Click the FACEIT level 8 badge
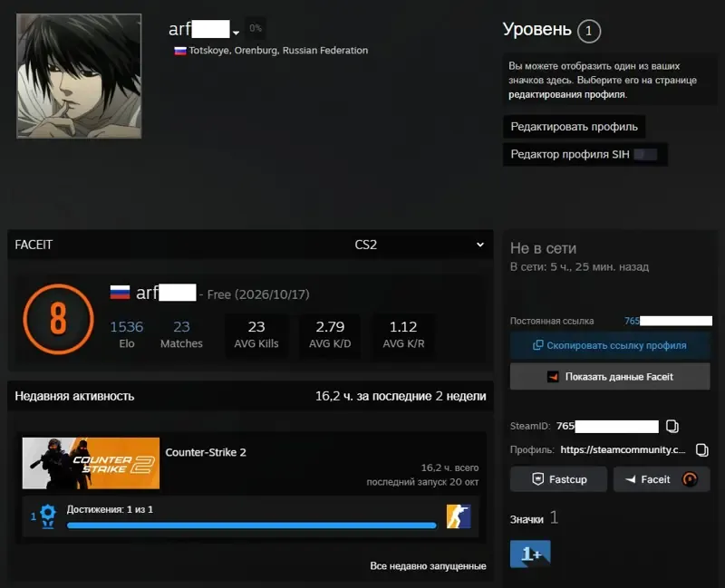The image size is (725, 588). pyautogui.click(x=58, y=320)
